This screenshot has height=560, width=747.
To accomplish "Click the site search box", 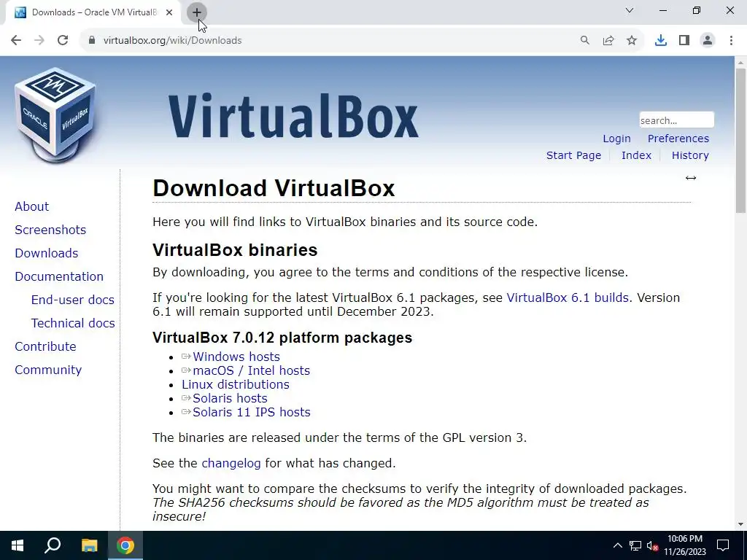I will tap(676, 120).
